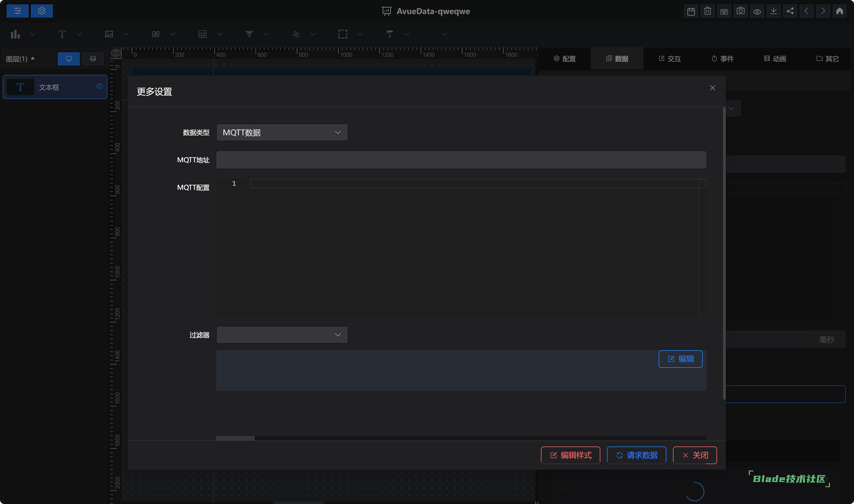Switch to the 事件 tab
The image size is (854, 504).
click(x=722, y=59)
